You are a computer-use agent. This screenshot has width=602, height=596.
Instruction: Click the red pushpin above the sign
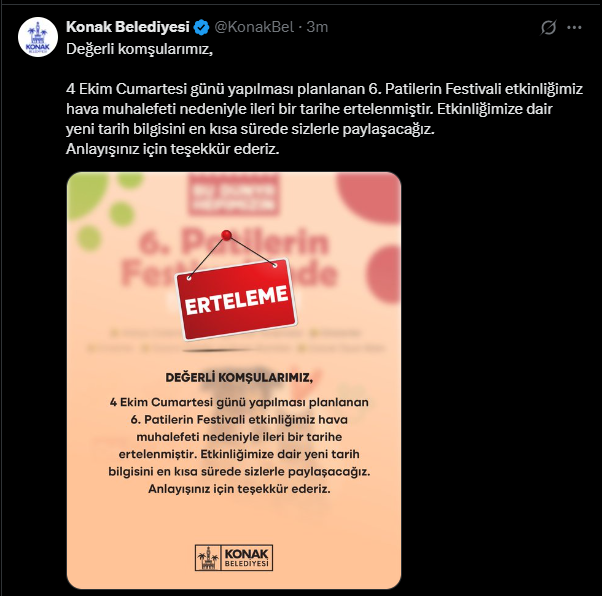coord(227,235)
